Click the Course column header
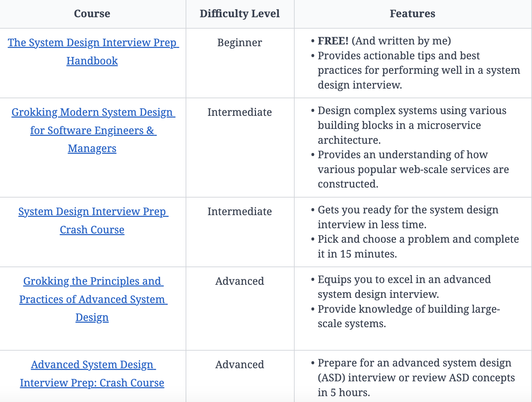Screen dimensions: 532x402 pos(92,14)
